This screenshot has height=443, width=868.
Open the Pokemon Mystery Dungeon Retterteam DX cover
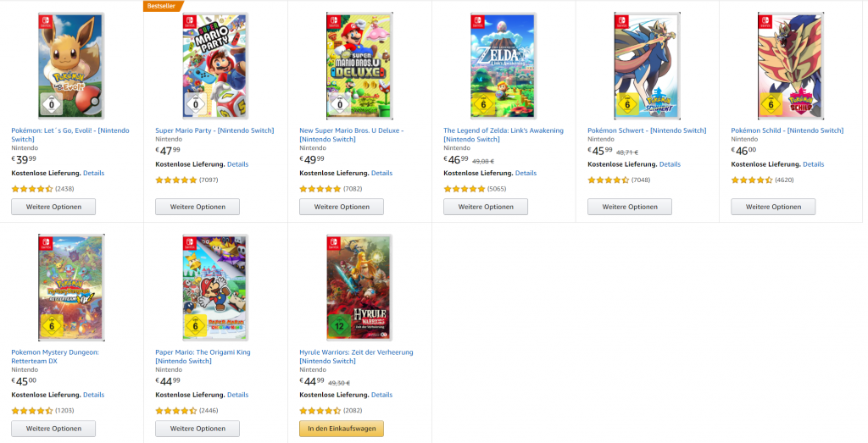pos(71,288)
